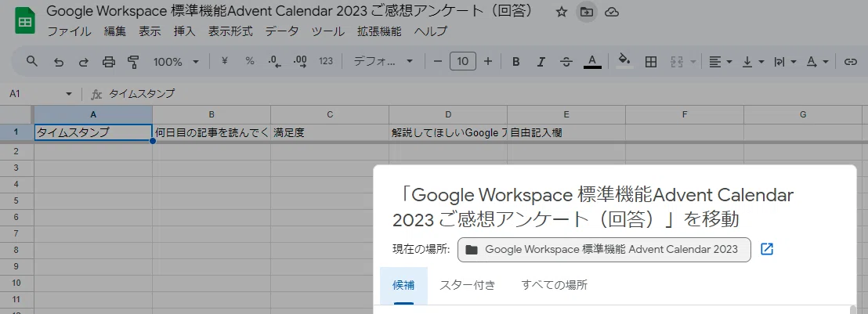This screenshot has width=868, height=314.
Task: Open the text wrapping dropdown
Action: click(x=785, y=62)
